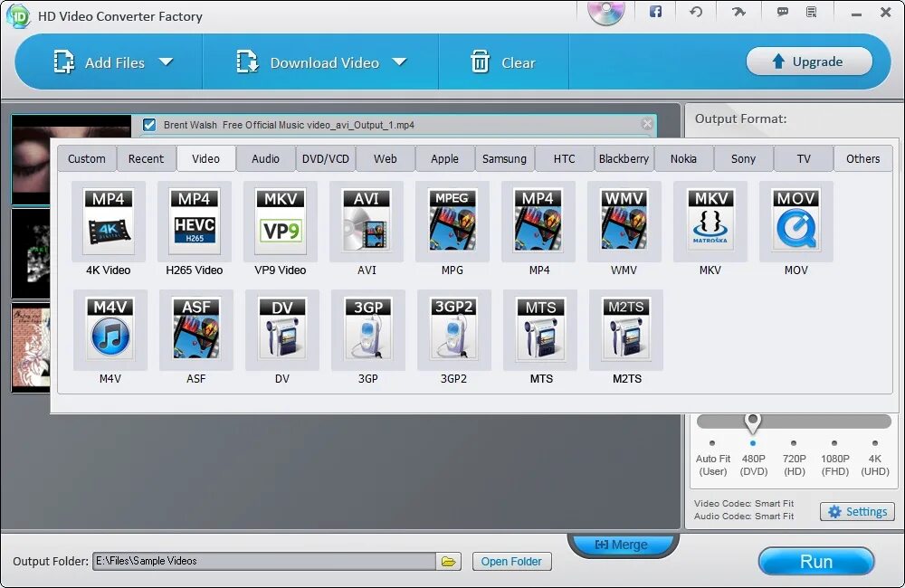905x588 pixels.
Task: Select the black and white middle video thumbnail
Action: click(x=31, y=253)
